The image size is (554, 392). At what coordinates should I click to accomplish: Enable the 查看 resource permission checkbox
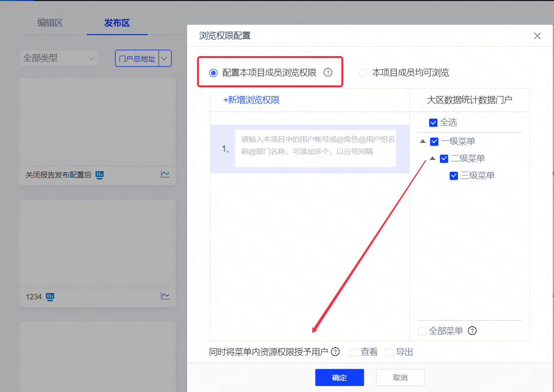coord(354,352)
